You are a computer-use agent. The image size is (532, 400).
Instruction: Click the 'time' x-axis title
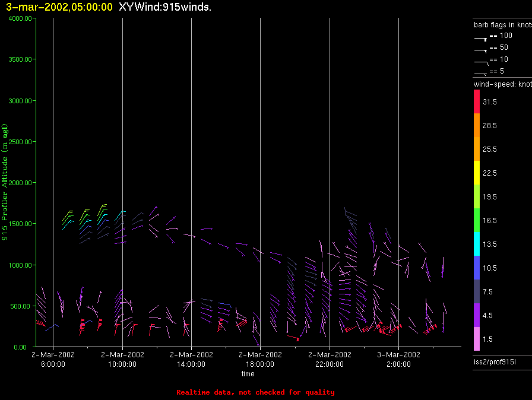(248, 373)
